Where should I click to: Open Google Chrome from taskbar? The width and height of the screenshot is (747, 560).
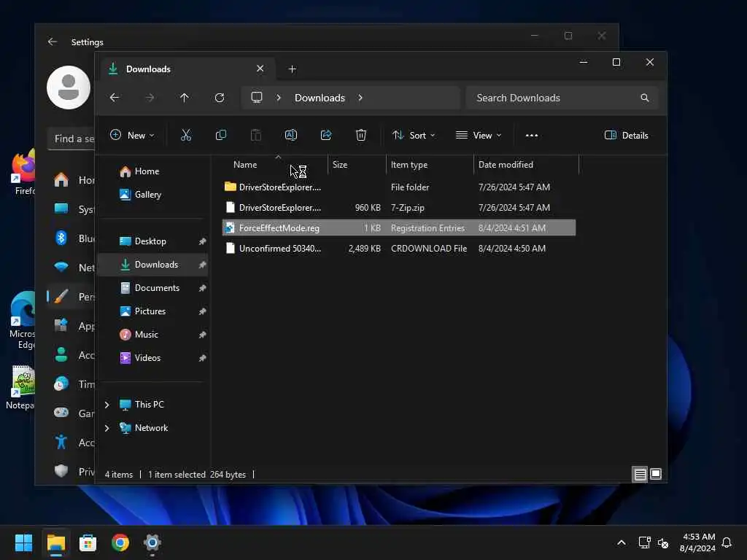[120, 542]
